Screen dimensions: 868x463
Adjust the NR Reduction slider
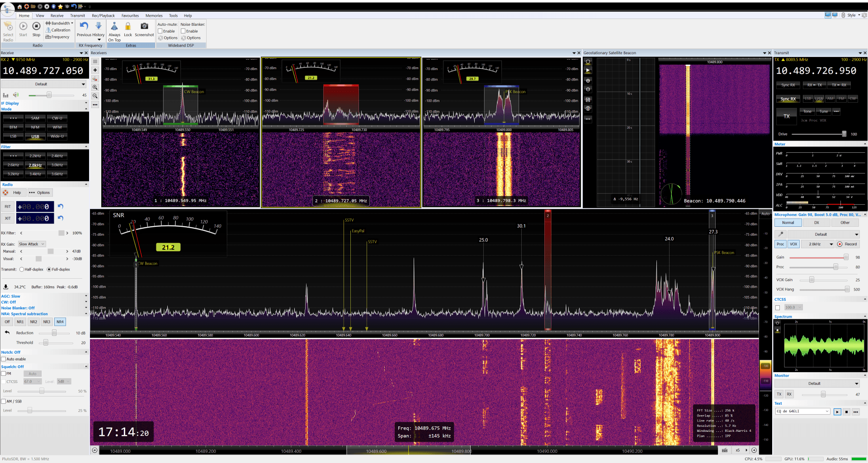pyautogui.click(x=54, y=333)
